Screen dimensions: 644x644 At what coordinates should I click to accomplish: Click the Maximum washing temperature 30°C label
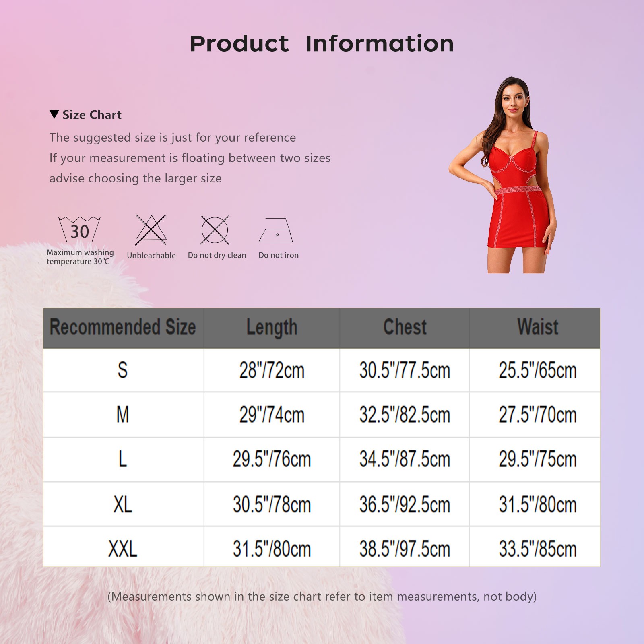tap(80, 257)
